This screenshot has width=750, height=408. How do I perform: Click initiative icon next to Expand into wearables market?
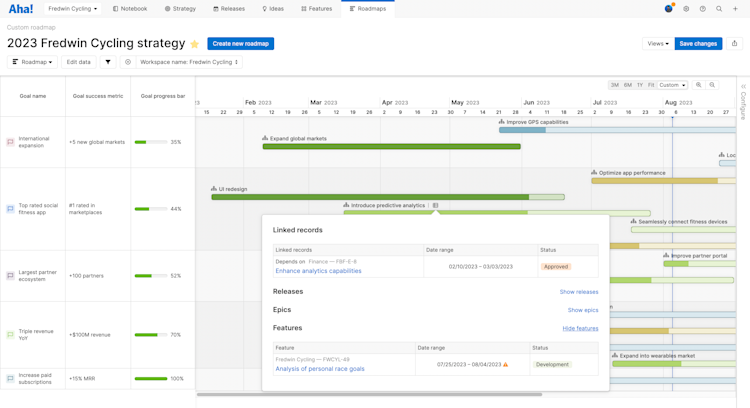click(x=615, y=356)
